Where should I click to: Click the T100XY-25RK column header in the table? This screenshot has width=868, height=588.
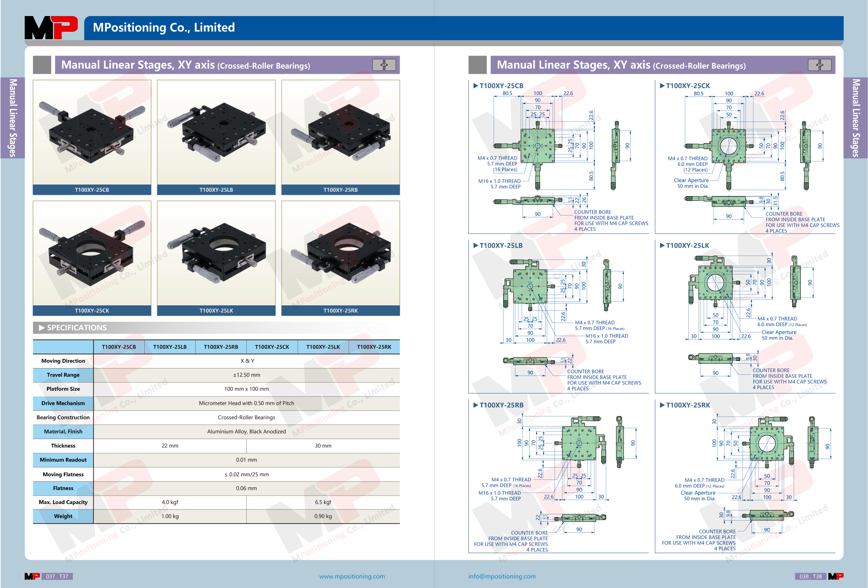pyautogui.click(x=374, y=347)
